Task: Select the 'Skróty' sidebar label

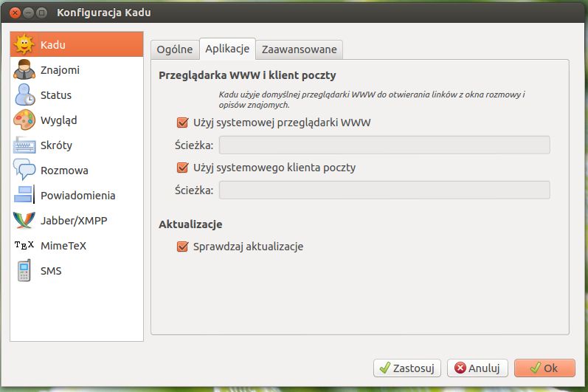Action: tap(56, 145)
